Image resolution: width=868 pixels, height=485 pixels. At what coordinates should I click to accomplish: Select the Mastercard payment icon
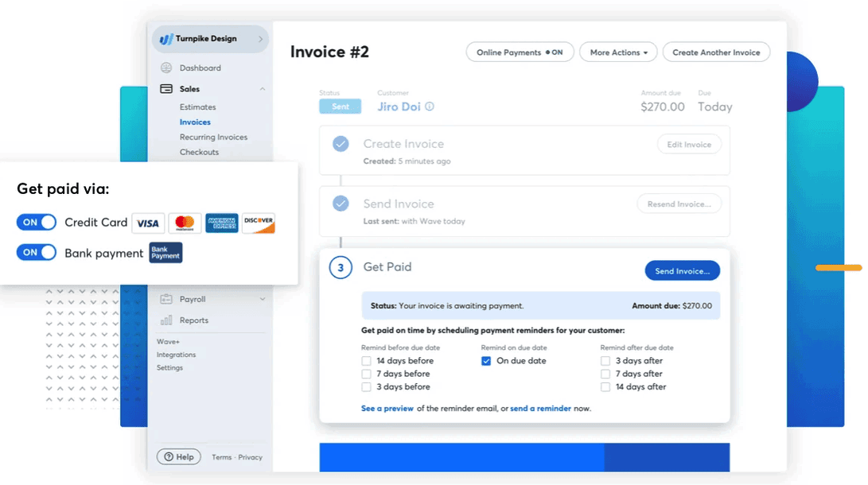(185, 223)
